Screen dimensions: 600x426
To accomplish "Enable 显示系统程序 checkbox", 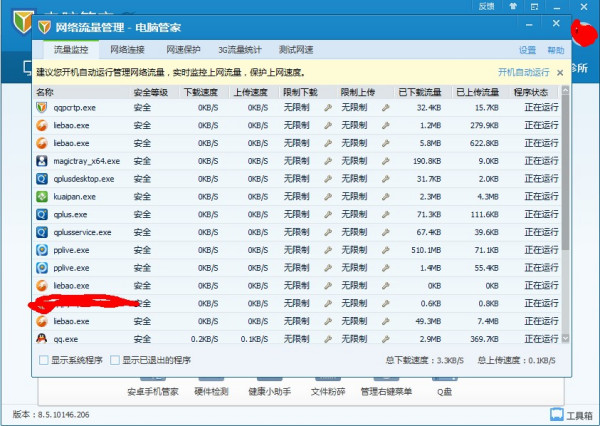I will click(x=44, y=360).
